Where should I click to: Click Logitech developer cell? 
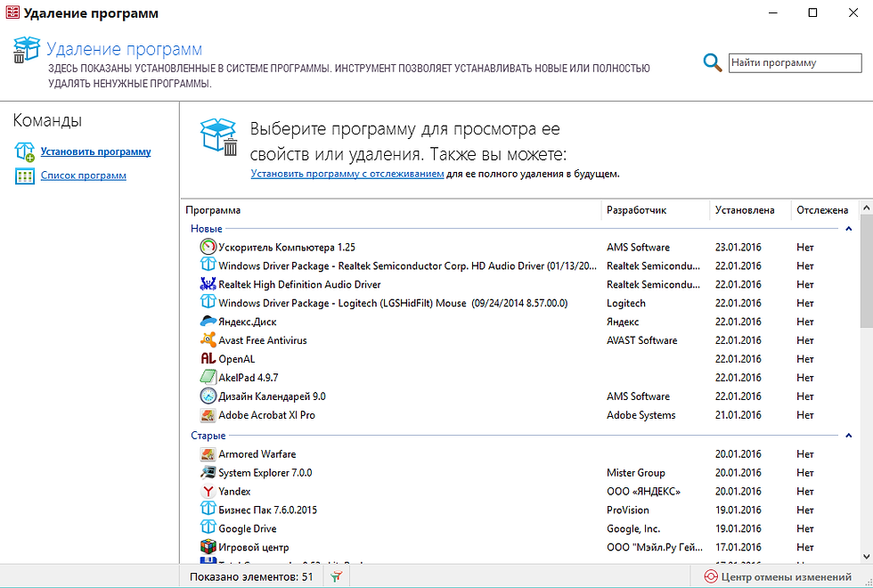click(625, 303)
